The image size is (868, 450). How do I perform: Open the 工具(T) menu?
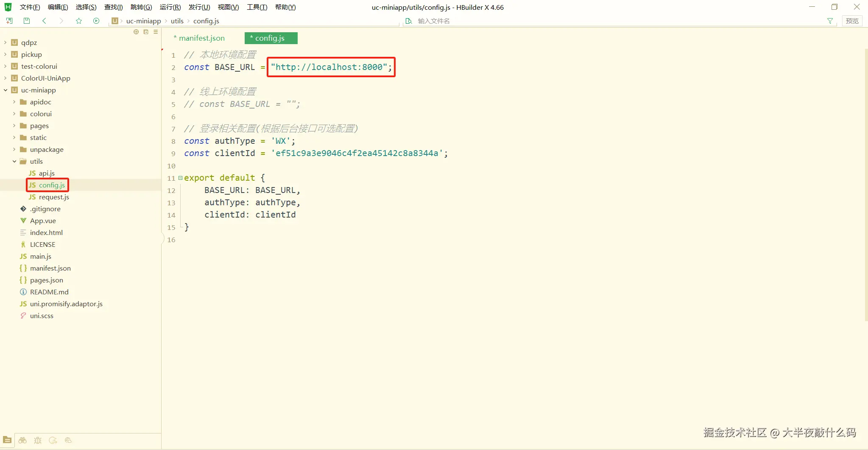(257, 7)
